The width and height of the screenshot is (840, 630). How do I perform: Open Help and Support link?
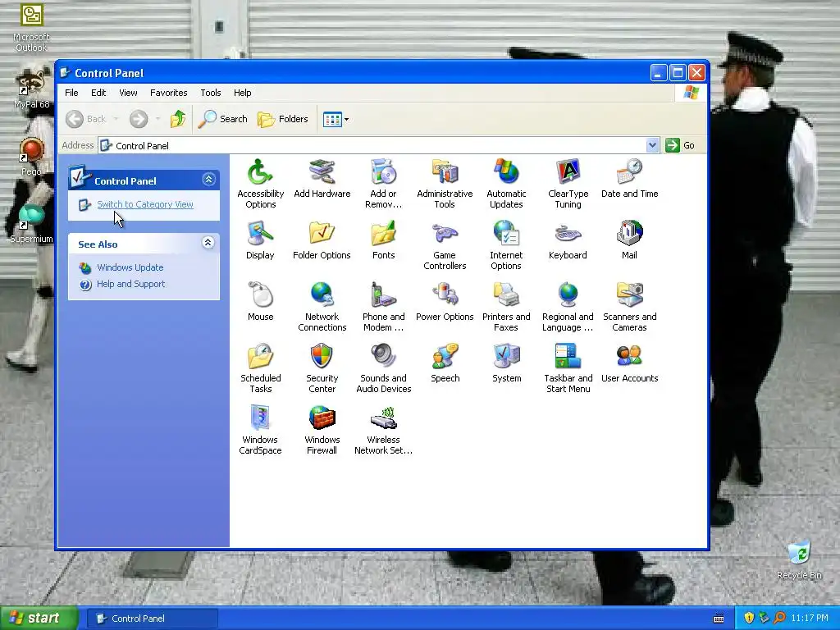(130, 284)
